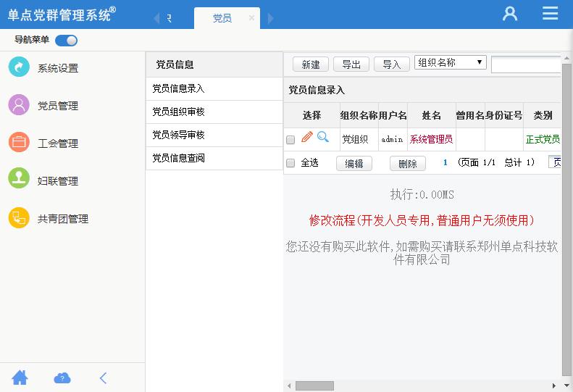Viewport: 573px width, 392px height.
Task: Click the 导出 button
Action: tap(351, 64)
